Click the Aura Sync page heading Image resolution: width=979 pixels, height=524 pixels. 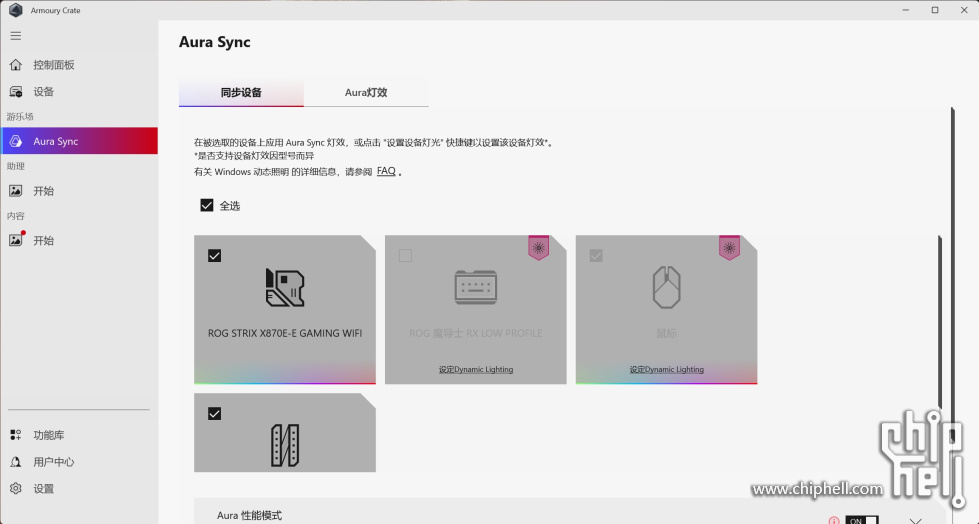click(215, 42)
